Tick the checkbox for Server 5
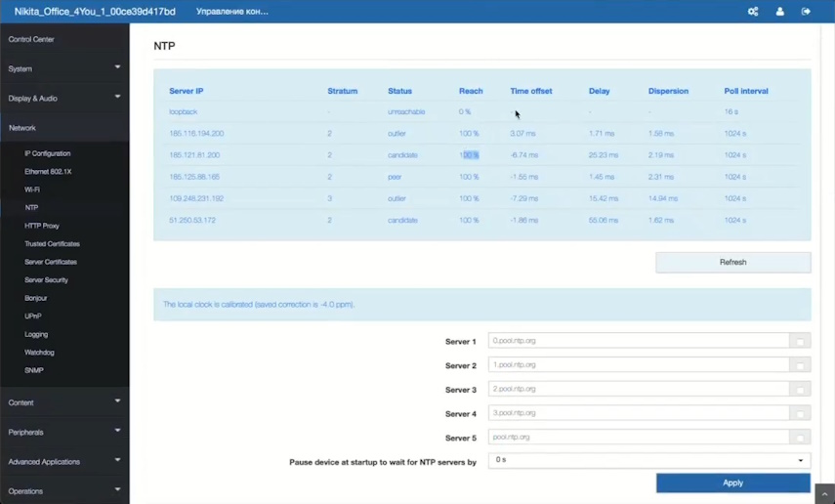Image resolution: width=835 pixels, height=504 pixels. click(x=800, y=439)
